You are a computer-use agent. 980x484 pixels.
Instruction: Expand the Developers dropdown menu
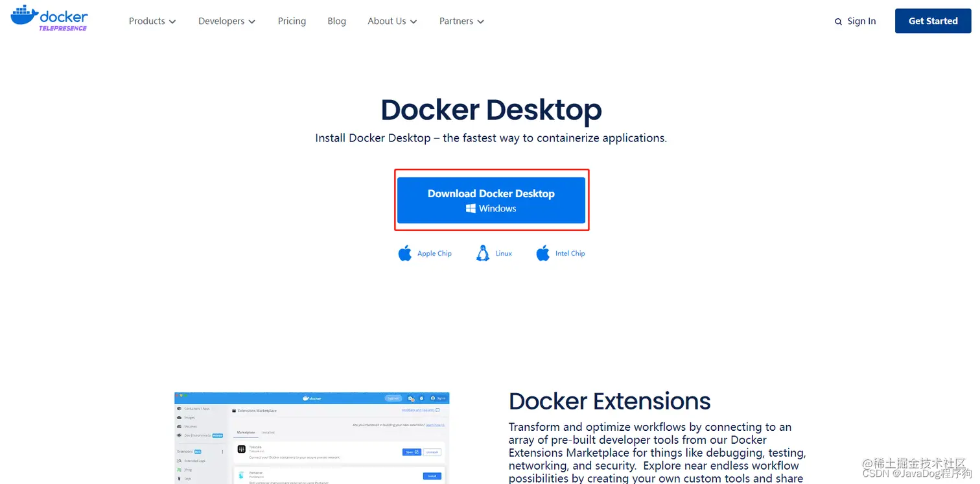tap(227, 21)
